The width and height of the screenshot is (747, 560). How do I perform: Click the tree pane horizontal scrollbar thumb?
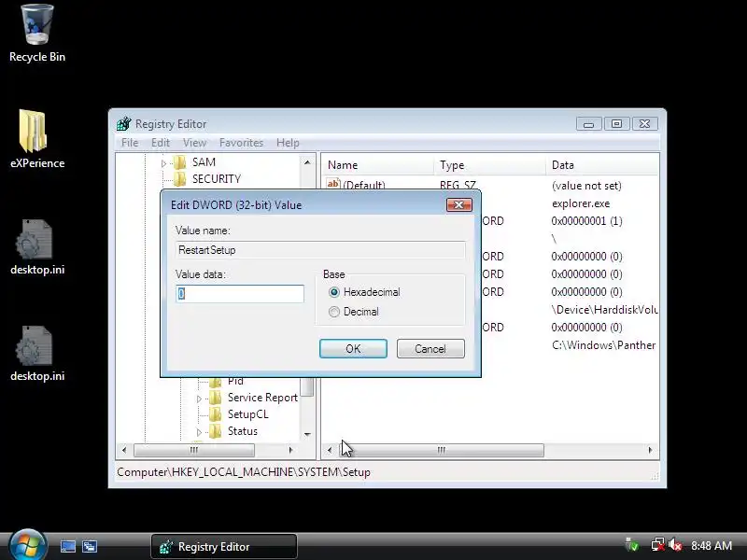[x=194, y=450]
